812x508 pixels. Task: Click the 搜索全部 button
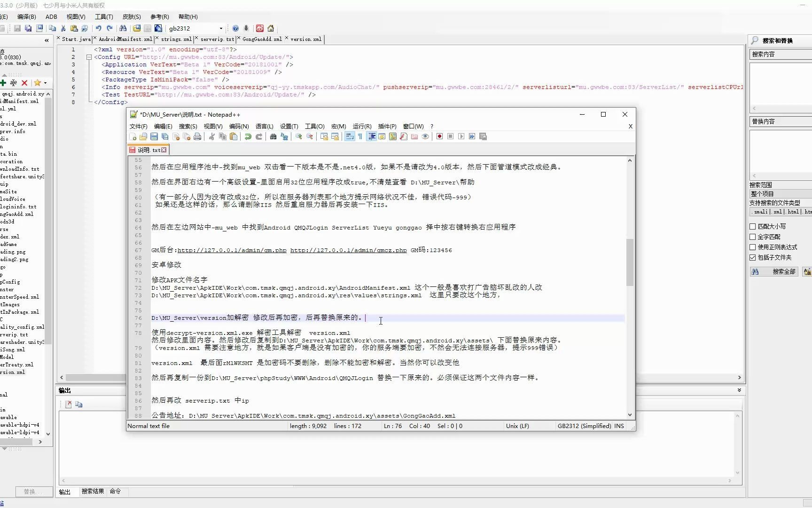point(773,271)
